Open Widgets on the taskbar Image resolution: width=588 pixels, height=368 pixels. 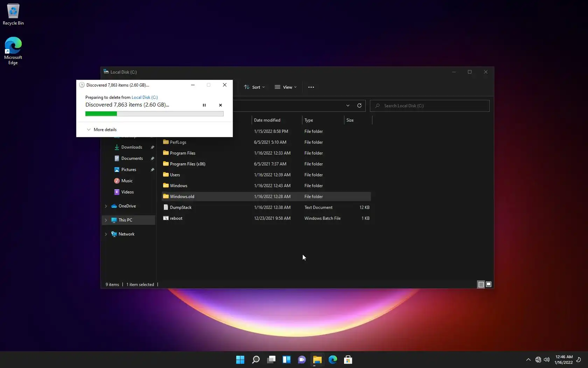click(287, 360)
